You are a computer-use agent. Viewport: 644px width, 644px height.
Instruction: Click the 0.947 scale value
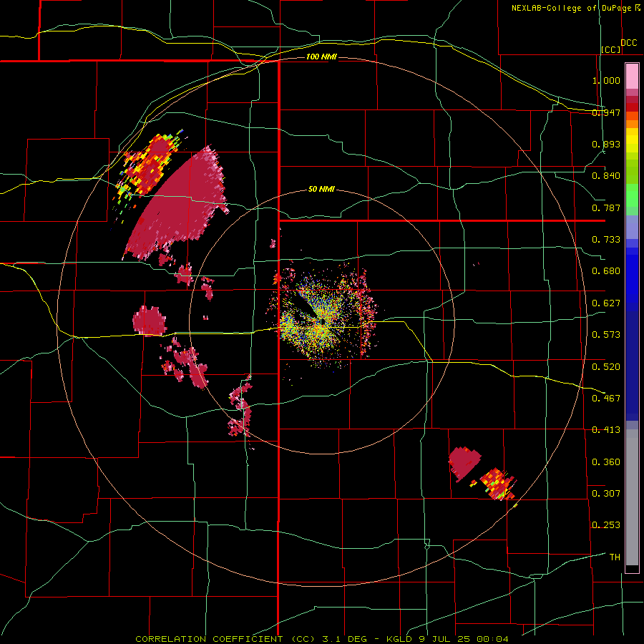coord(606,112)
